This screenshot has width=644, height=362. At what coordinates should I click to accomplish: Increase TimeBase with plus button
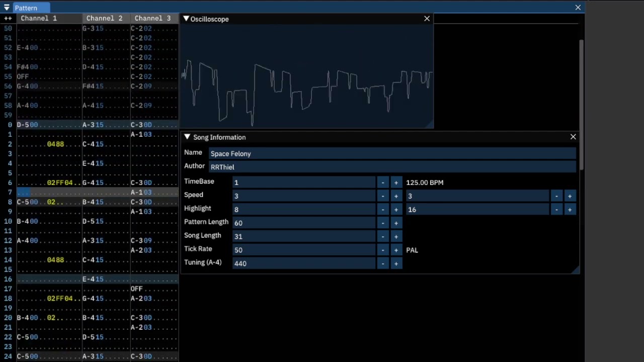point(396,183)
